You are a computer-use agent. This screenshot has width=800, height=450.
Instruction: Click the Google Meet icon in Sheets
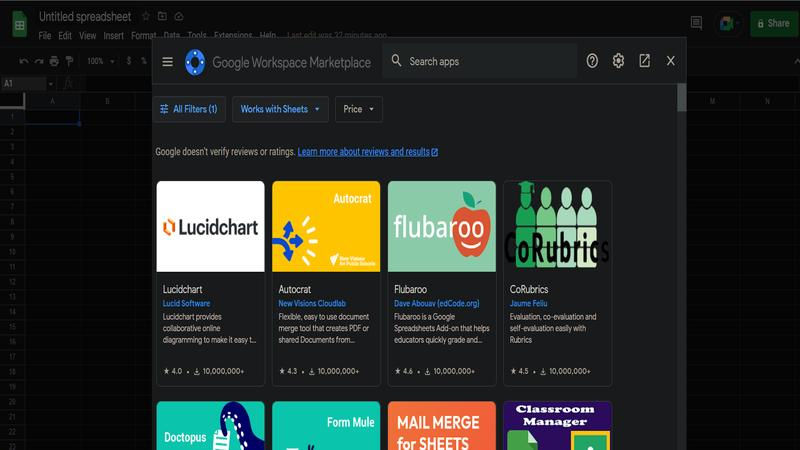726,23
